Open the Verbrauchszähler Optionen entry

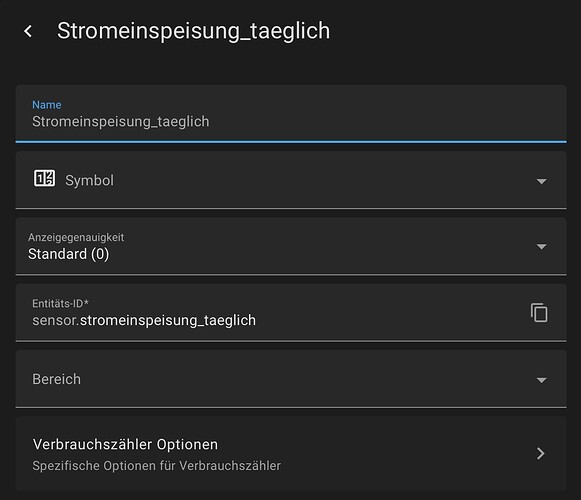(291, 453)
